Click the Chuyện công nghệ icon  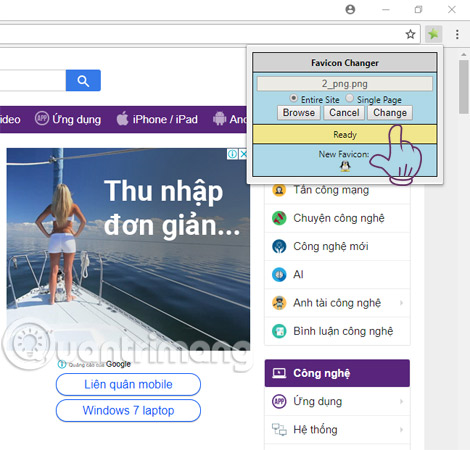tap(279, 218)
